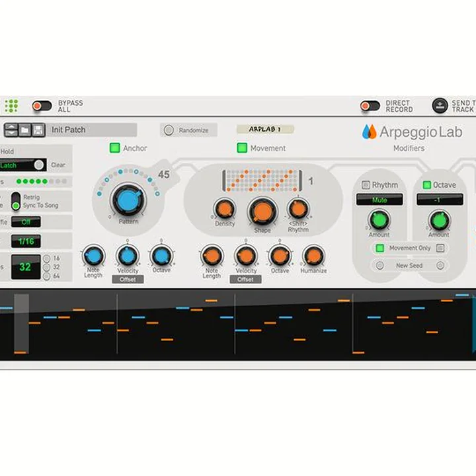Screen dimensions: 476x476
Task: Select the 32 steps preset button
Action: click(46, 268)
